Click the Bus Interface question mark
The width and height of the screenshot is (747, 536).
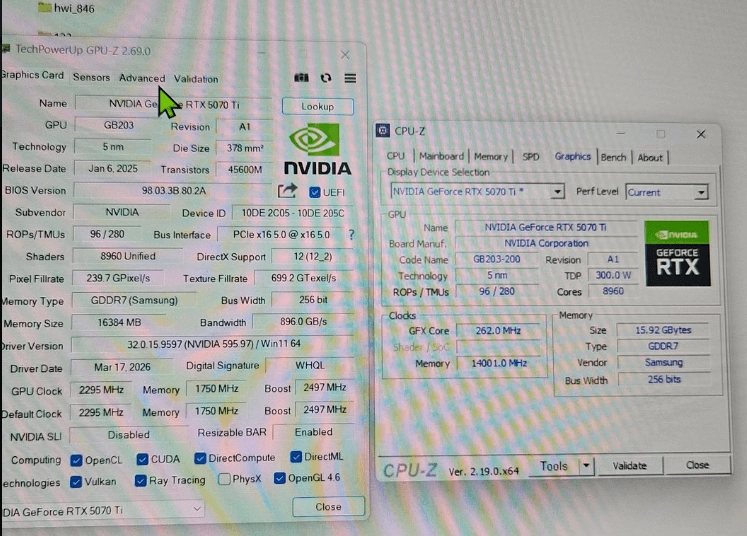click(x=352, y=234)
